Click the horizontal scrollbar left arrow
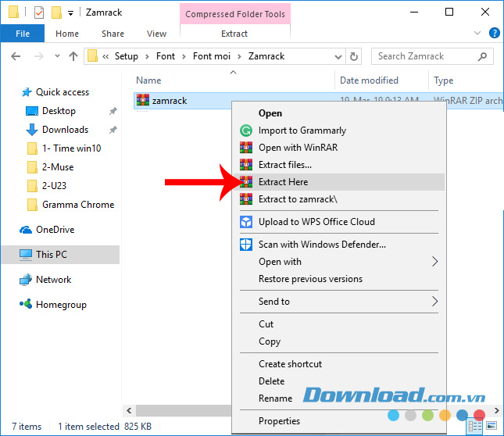Image resolution: width=504 pixels, height=436 pixels. 129,411
